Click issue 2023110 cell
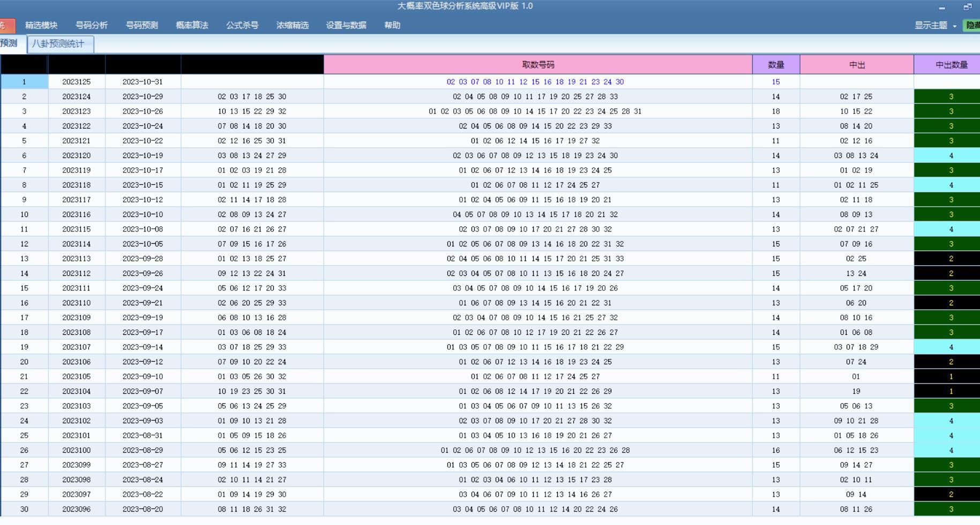Screen dimensions: 980x525 77,303
